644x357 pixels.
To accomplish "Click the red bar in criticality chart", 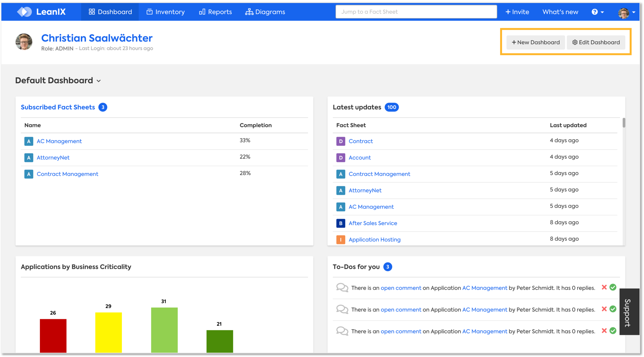I will (x=53, y=335).
